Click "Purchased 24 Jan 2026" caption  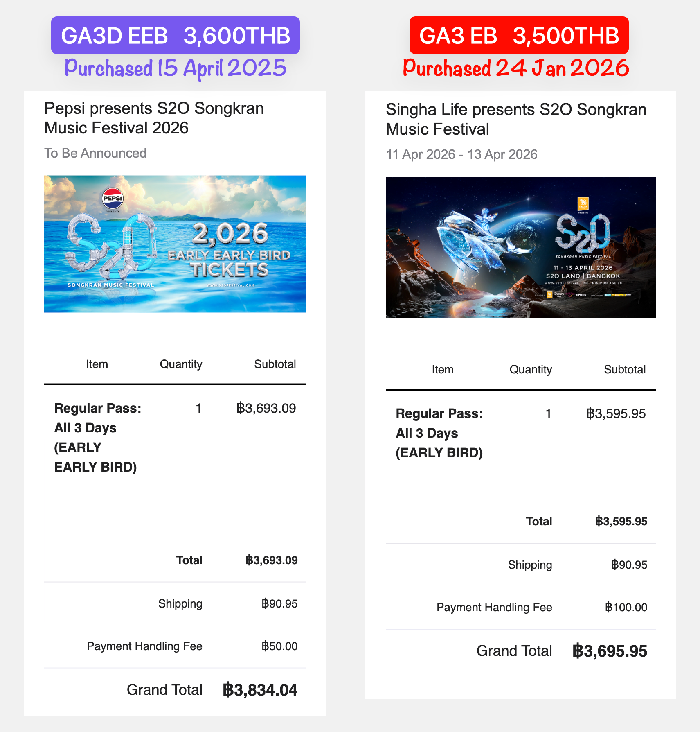pos(516,68)
